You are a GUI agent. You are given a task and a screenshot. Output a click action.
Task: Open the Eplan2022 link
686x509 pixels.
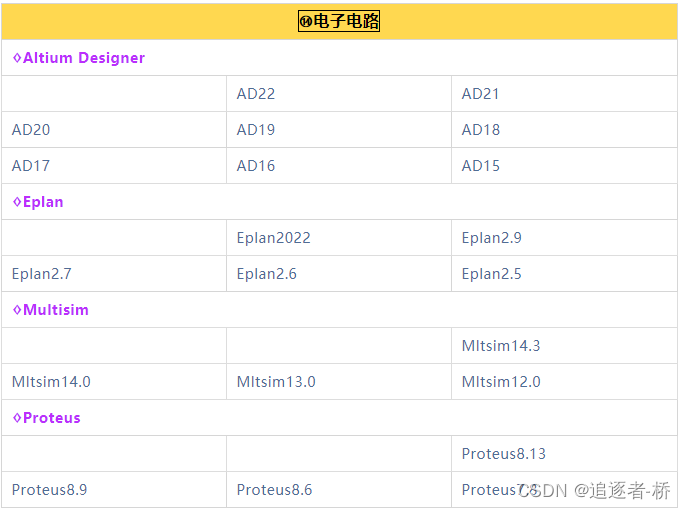pos(273,238)
